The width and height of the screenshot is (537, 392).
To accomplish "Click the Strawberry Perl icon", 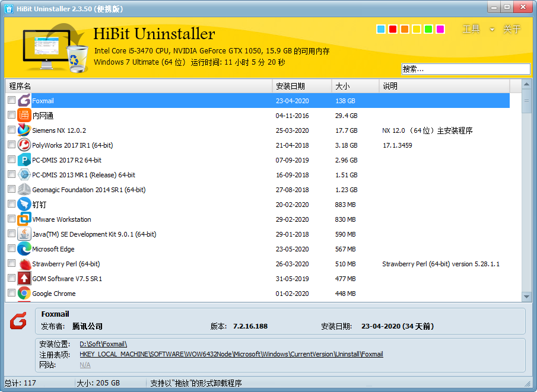I will (24, 264).
